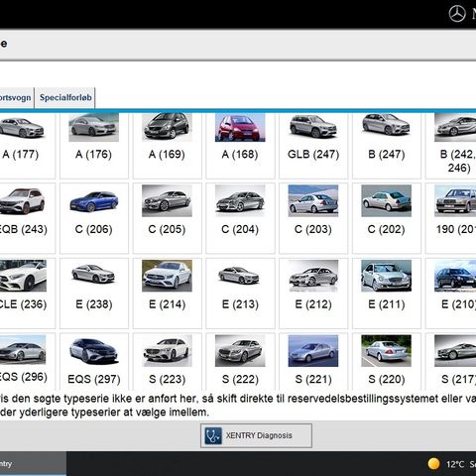Choose the E (212) model series
This screenshot has width=476, height=476.
pos(313,294)
